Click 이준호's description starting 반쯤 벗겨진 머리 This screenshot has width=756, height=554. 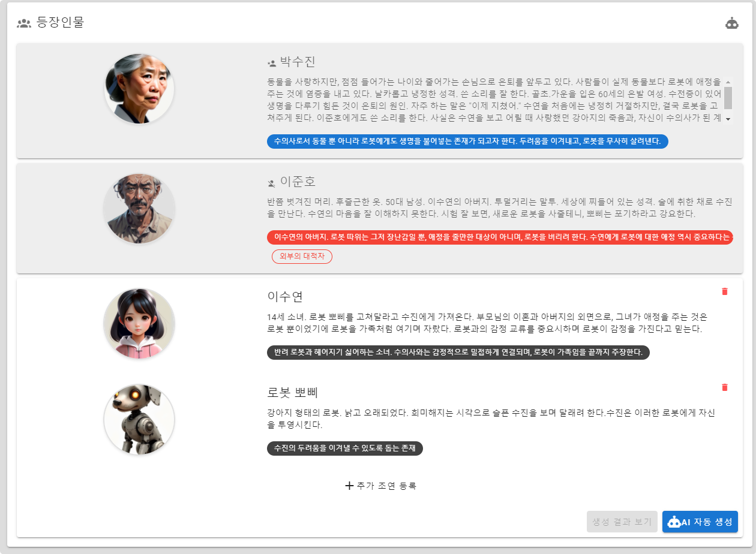click(x=499, y=207)
